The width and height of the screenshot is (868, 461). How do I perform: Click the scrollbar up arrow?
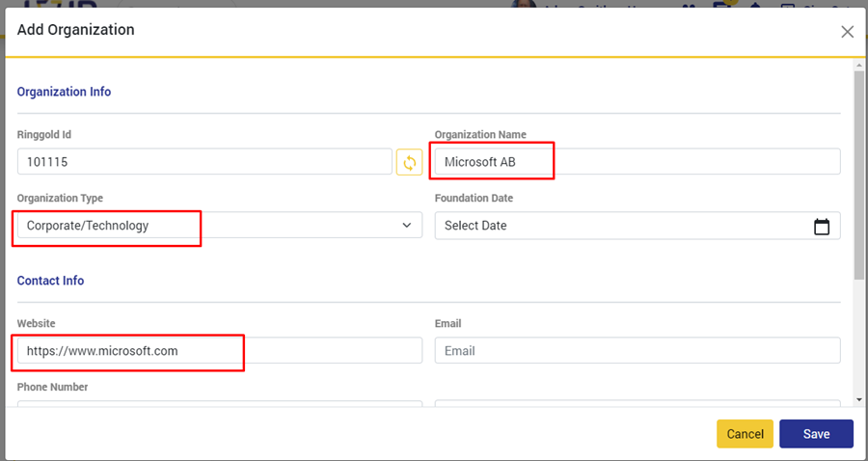[858, 66]
